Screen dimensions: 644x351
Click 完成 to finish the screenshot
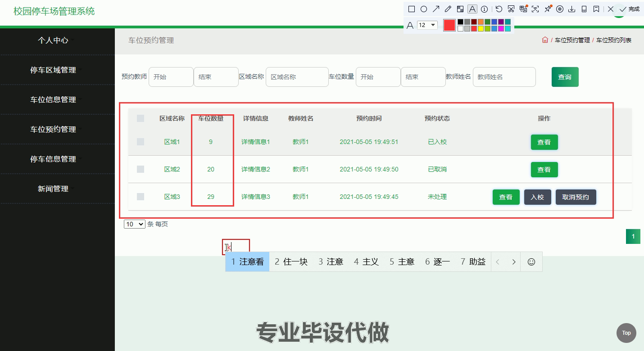pos(630,9)
